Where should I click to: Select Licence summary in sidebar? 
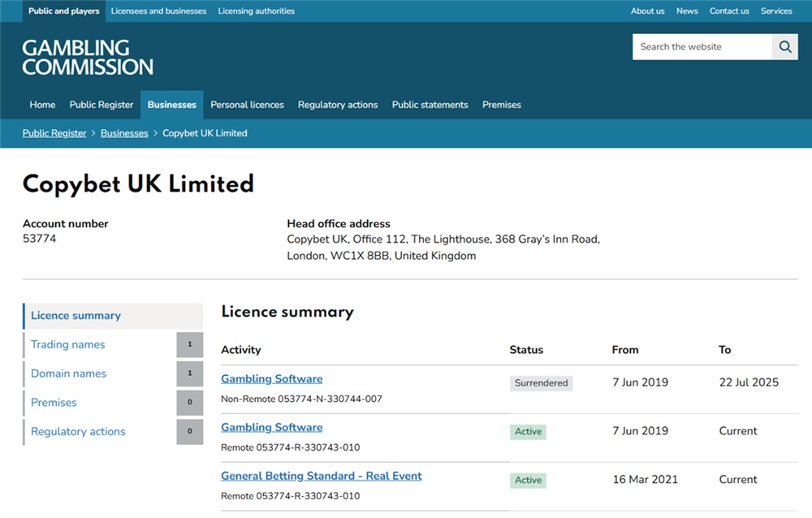point(113,316)
